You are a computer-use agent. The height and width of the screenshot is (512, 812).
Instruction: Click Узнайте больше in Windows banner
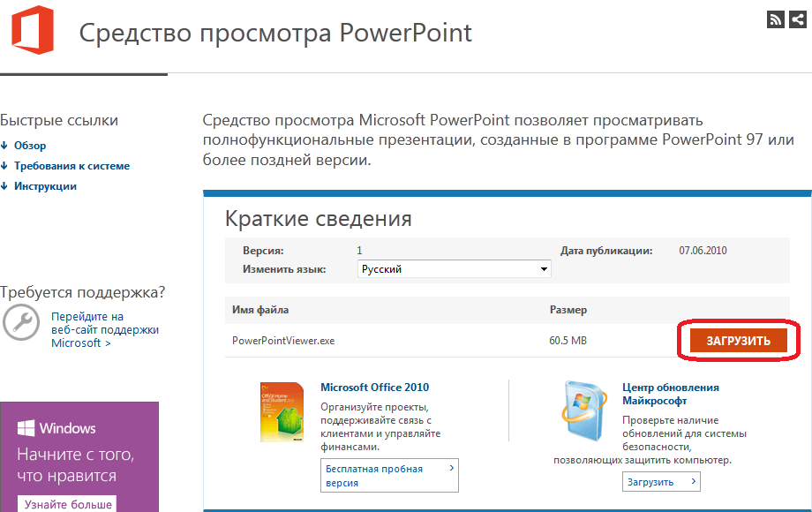tap(68, 504)
